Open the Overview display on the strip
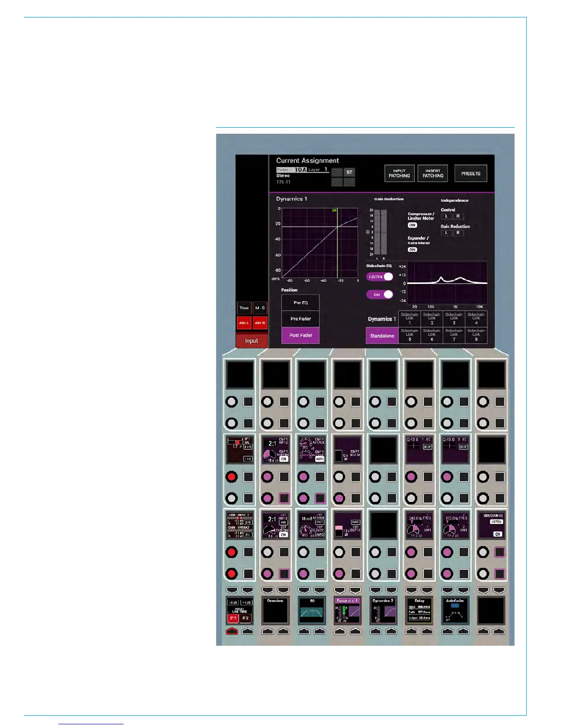The height and width of the screenshot is (728, 563). tap(275, 610)
